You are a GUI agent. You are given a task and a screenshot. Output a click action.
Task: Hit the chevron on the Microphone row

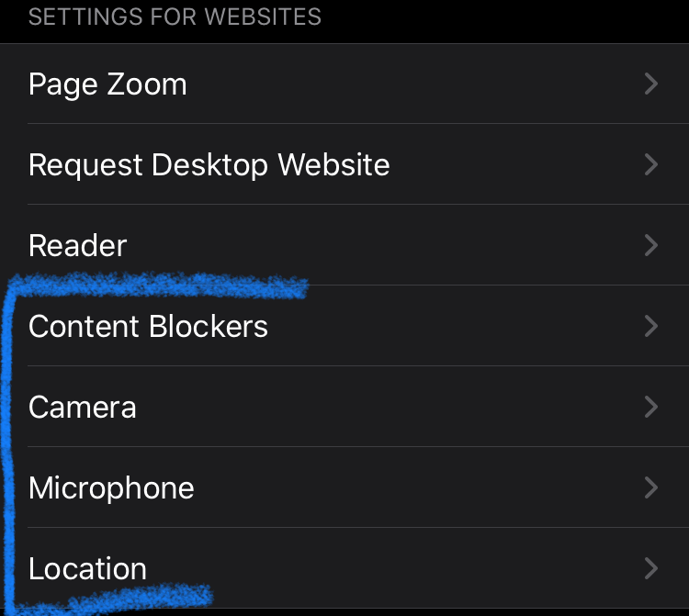651,488
